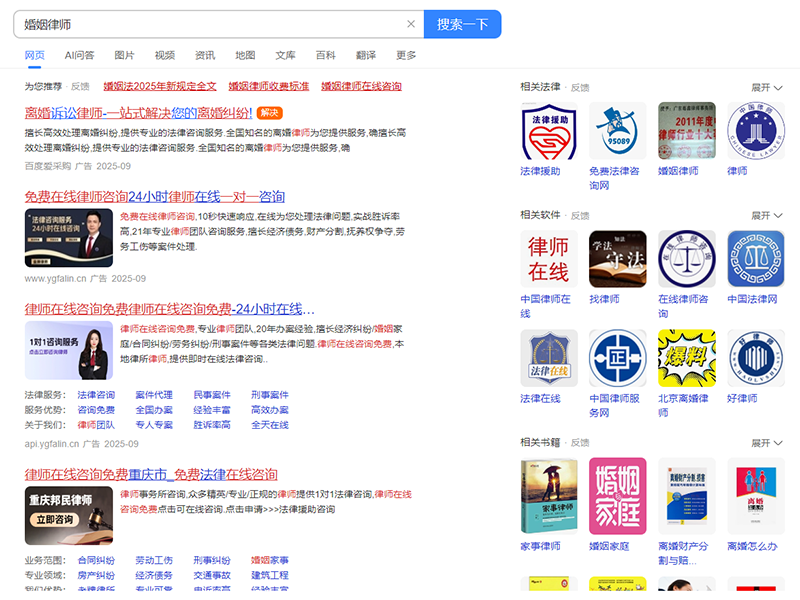Expand the 相关法律 section with 展开

point(766,88)
